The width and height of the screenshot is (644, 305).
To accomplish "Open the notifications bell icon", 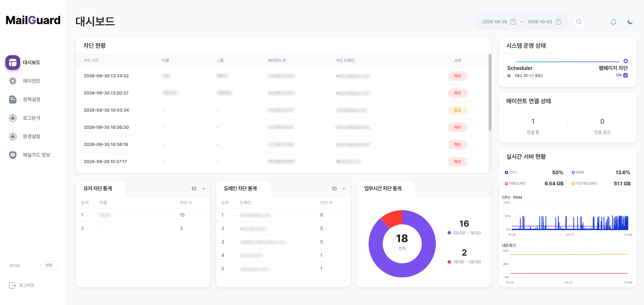I will coord(613,22).
